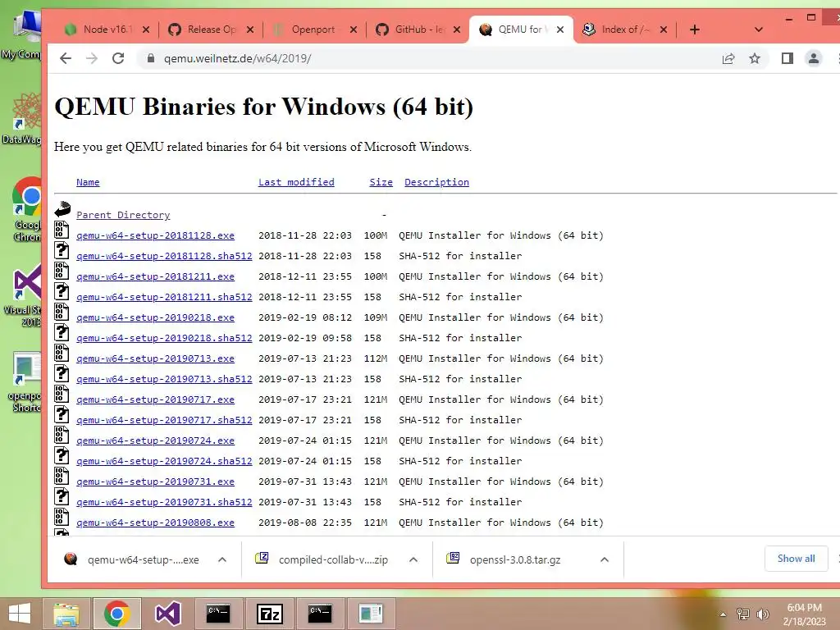Sort listing by Size

tap(381, 182)
